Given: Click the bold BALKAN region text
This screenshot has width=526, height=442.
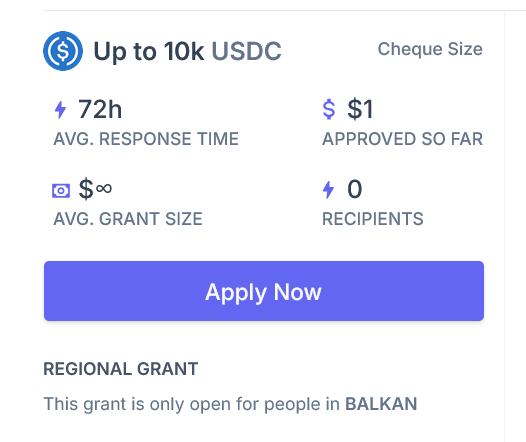Looking at the screenshot, I should point(381,404).
